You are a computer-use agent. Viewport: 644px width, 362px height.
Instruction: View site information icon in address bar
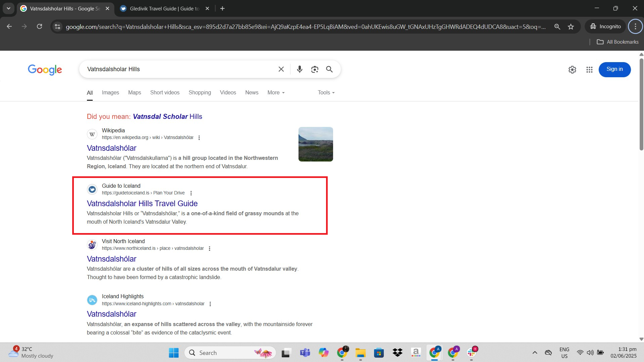click(x=57, y=27)
